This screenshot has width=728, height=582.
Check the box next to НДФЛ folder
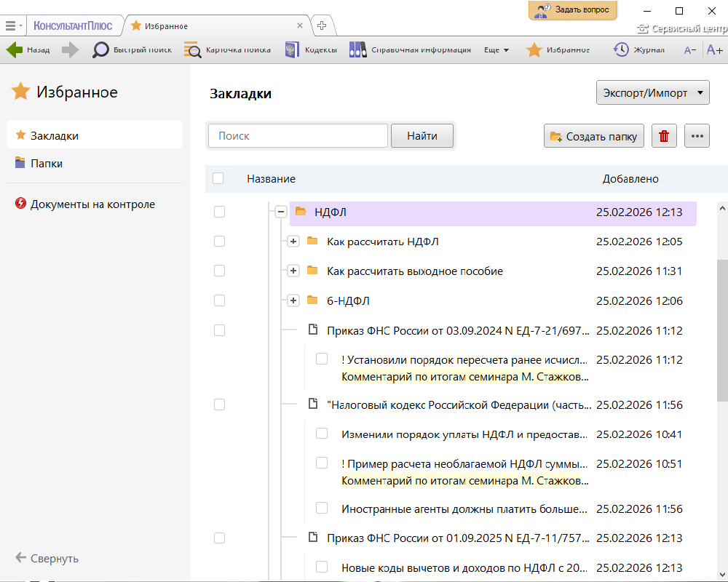(219, 212)
